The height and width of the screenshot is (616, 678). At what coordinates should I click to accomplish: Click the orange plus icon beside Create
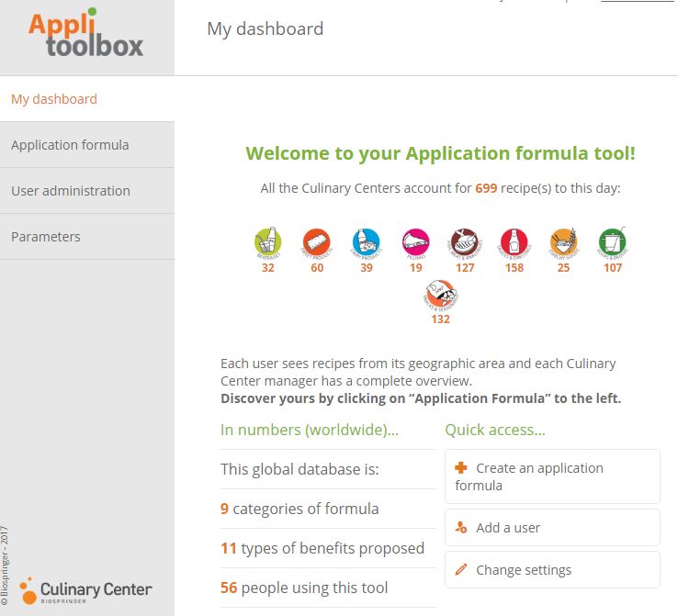point(461,467)
